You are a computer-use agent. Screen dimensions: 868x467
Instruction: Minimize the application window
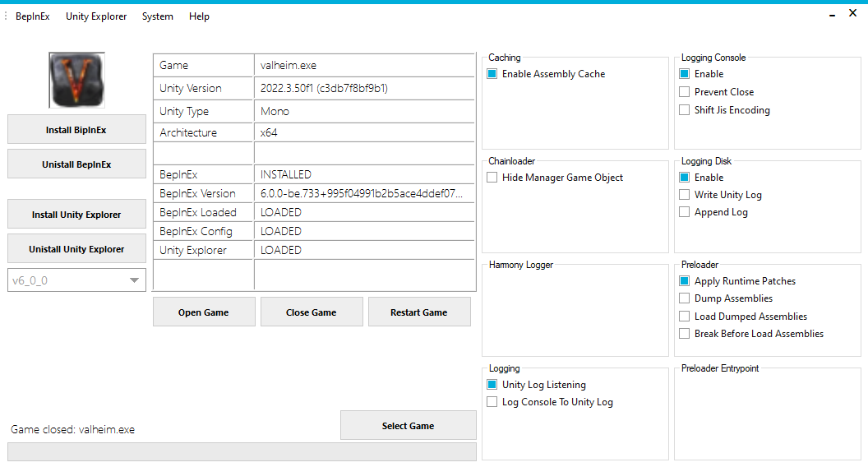click(832, 15)
